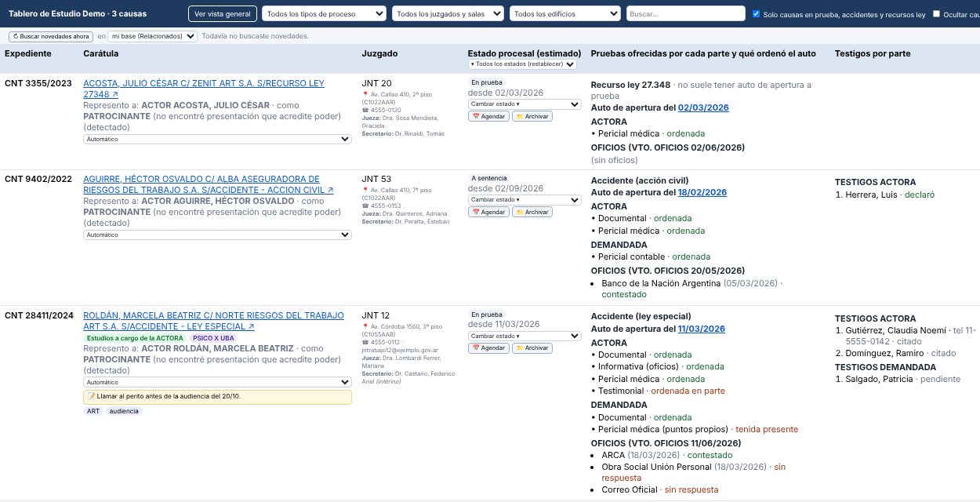Click witness "Herrera, Luis"
Image resolution: width=980 pixels, height=502 pixels.
tap(872, 195)
